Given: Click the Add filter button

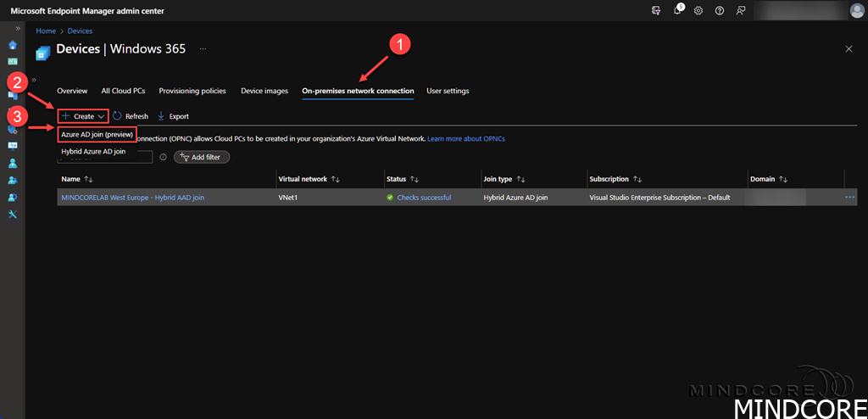Looking at the screenshot, I should click(202, 157).
